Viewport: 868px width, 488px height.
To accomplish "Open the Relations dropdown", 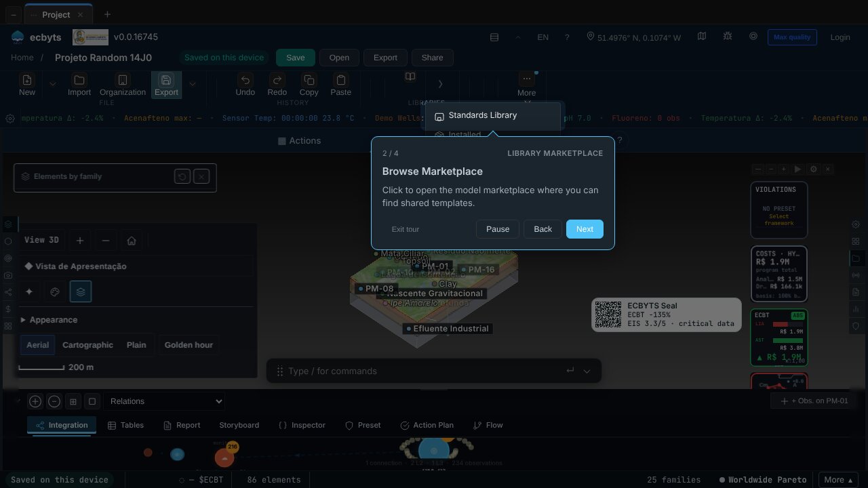I will (163, 401).
